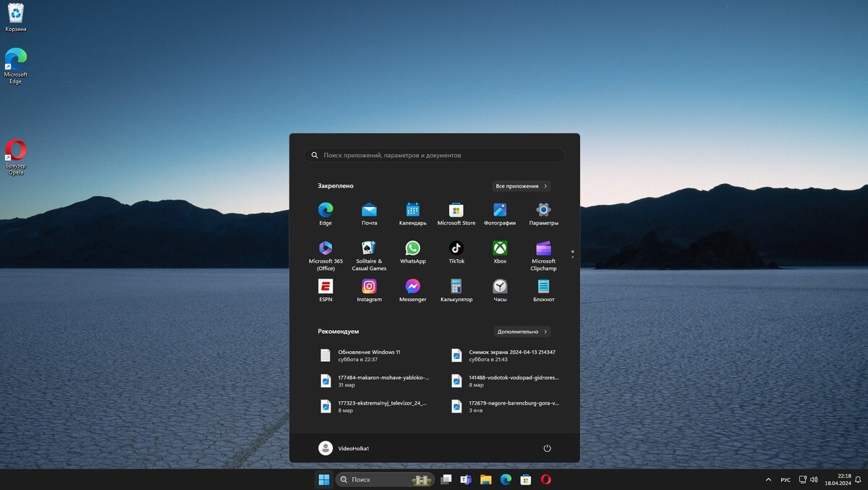The image size is (868, 490).
Task: Open Microsoft Teams from taskbar
Action: [x=466, y=479]
